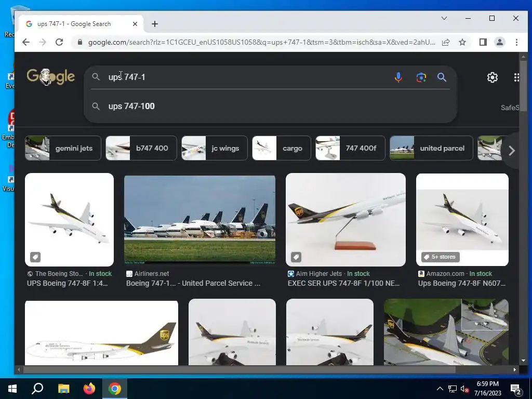The image size is (532, 399).
Task: Click the Google doodle logo
Action: [51, 77]
